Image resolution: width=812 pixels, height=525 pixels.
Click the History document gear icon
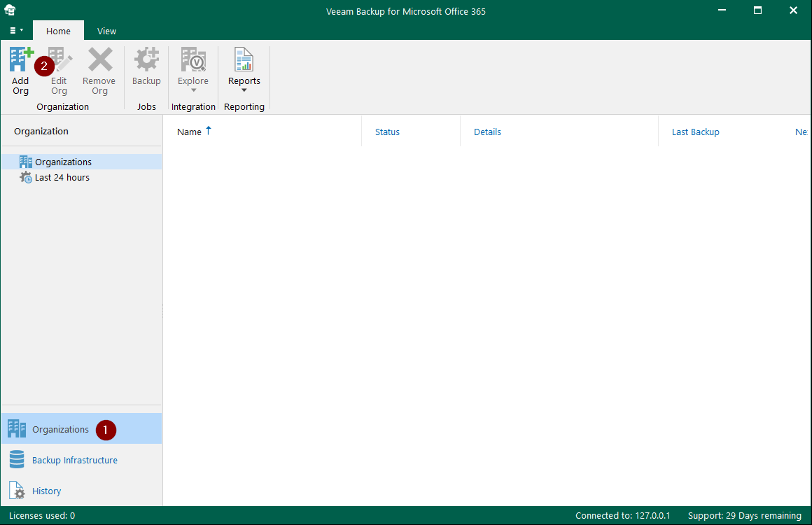17,490
